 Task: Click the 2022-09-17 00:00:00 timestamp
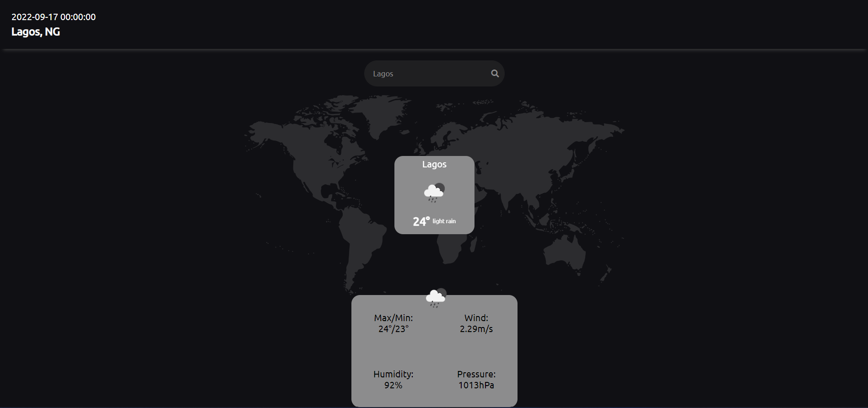[54, 17]
